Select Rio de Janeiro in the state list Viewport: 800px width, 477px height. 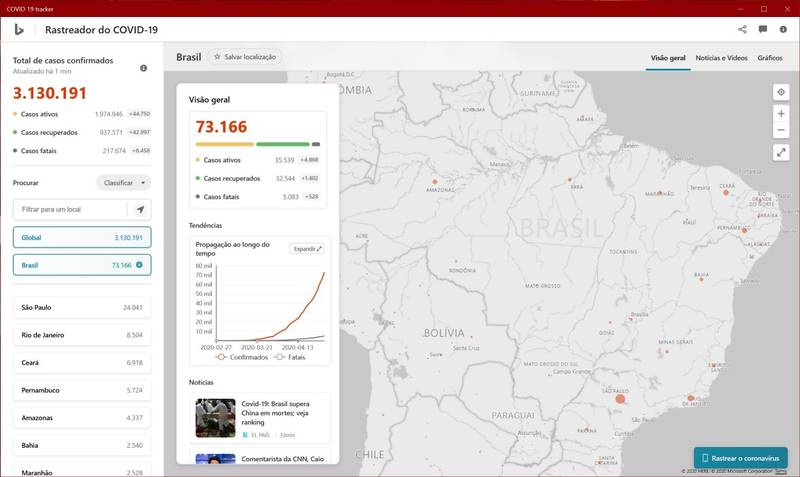tap(82, 335)
